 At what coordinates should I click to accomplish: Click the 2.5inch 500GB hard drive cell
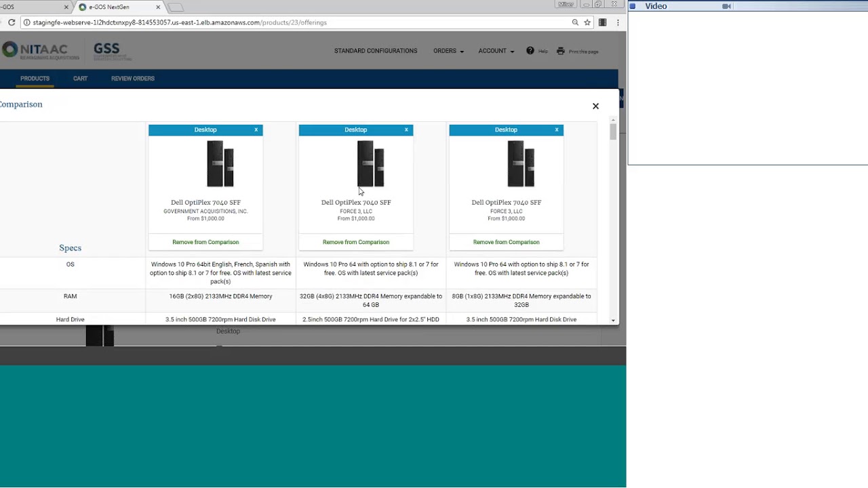(371, 319)
